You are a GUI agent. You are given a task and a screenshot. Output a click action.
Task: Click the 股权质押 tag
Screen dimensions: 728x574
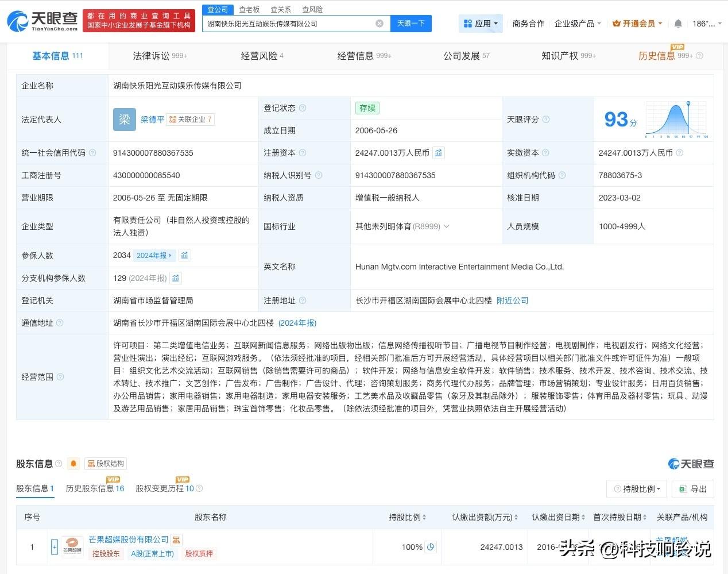pyautogui.click(x=199, y=554)
